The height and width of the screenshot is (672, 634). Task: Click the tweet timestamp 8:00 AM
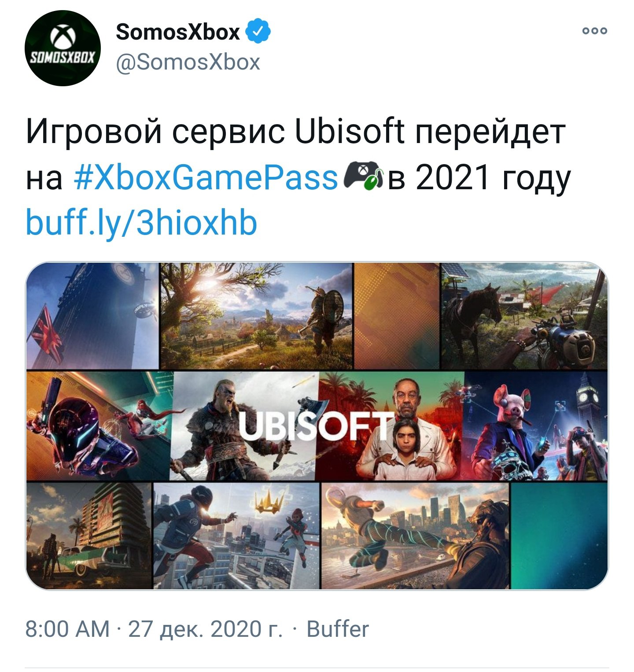pyautogui.click(x=67, y=629)
